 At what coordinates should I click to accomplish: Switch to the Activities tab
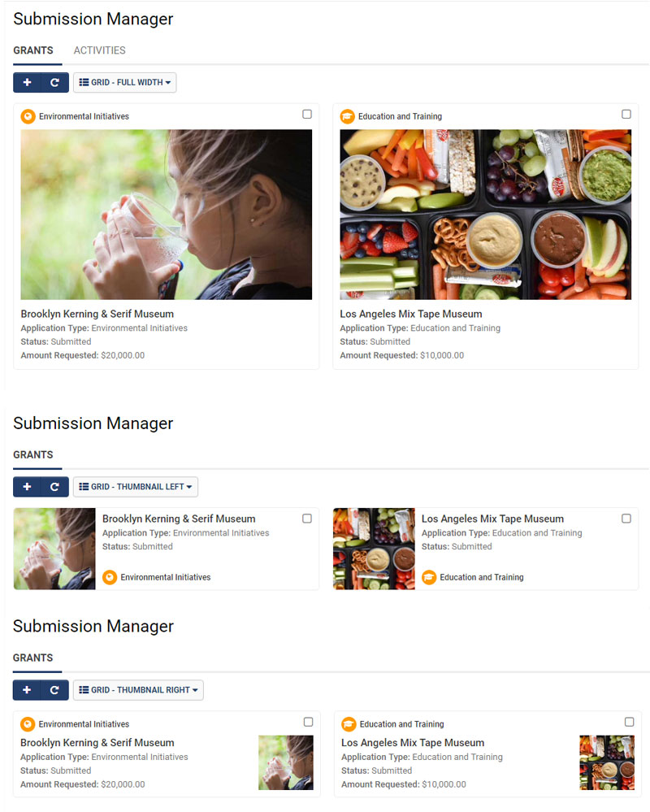click(x=99, y=50)
